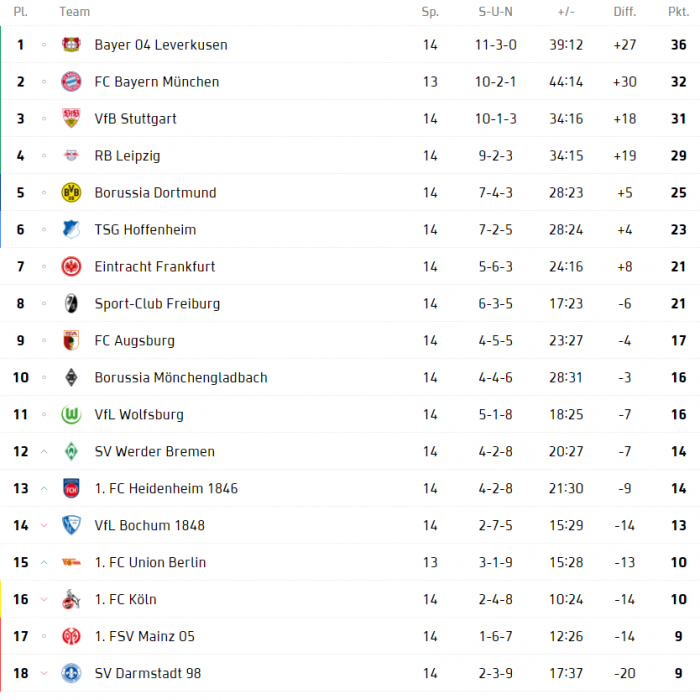This screenshot has width=700, height=700.
Task: Click the up trend arrow for Werder Bremen
Action: click(x=44, y=451)
